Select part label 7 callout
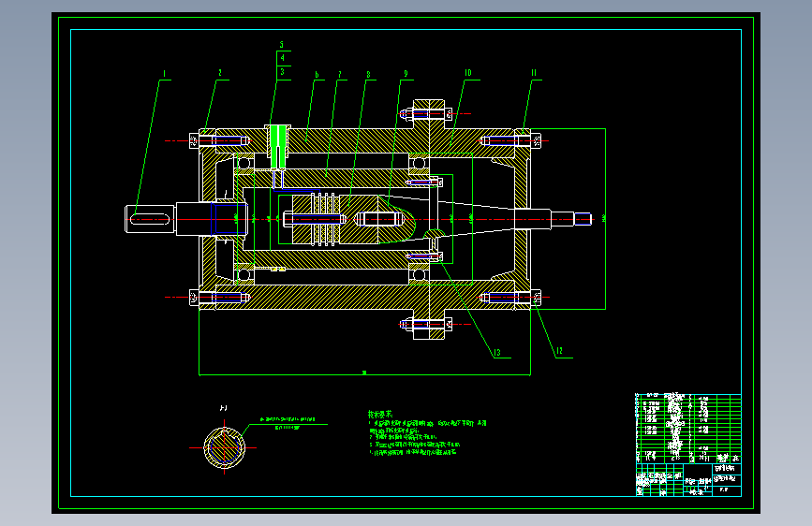This screenshot has height=526, width=812. pos(340,75)
